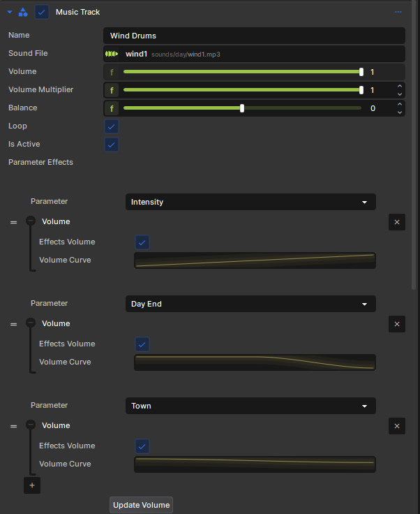Screen dimensions: 420x514
Task: Open the Intensity parameter dropdown
Action: (250, 202)
